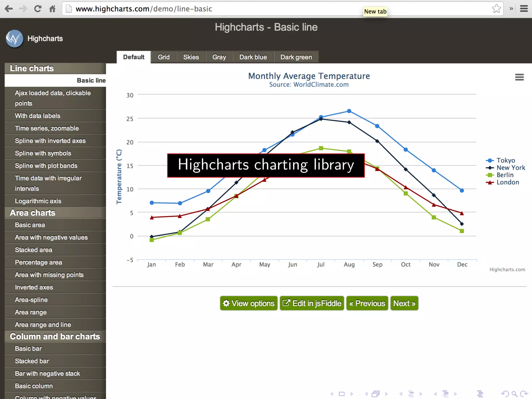Screen dimensions: 532x399
Task: Click the beamer go-forward curved arrow
Action: pyautogui.click(x=524, y=394)
